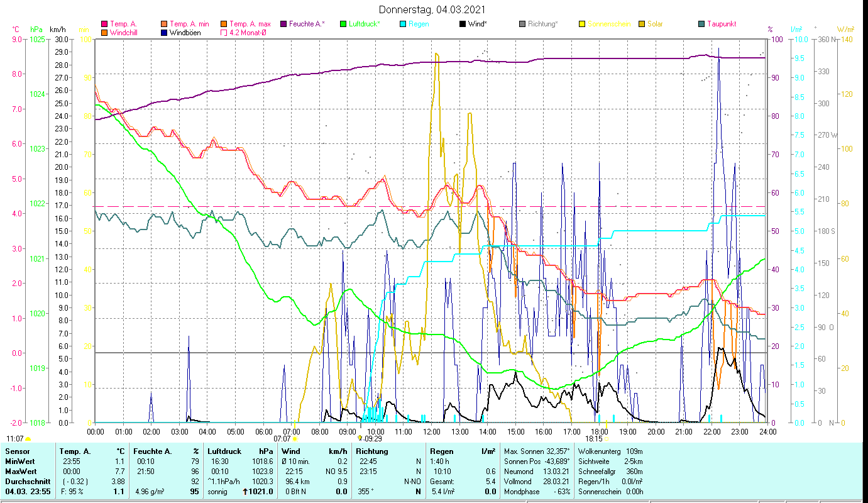The image size is (868, 503).
Task: Click the sunset icon next to 18:15
Action: (607, 439)
